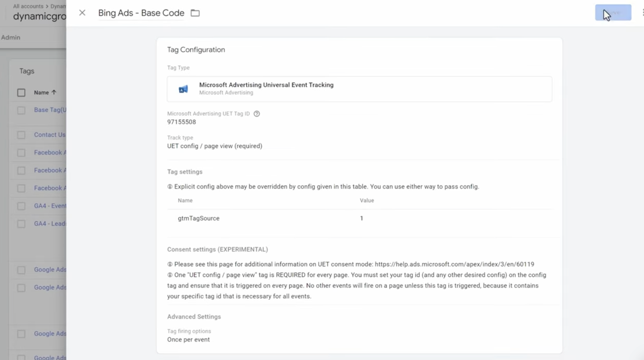Click the Consent settings (EXPERIMENTAL) heading
This screenshot has width=644, height=360.
[217, 249]
